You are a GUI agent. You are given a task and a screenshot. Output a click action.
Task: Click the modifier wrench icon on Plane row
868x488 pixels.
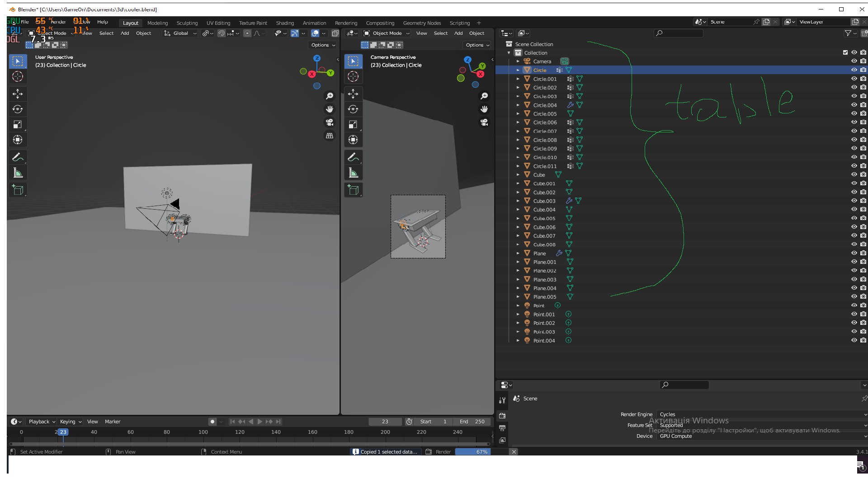[559, 253]
